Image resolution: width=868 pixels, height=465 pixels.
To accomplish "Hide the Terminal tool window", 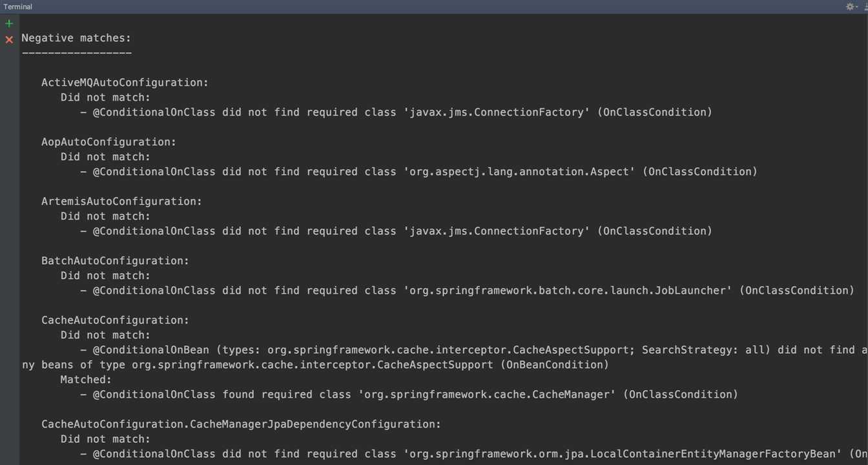I will [865, 6].
